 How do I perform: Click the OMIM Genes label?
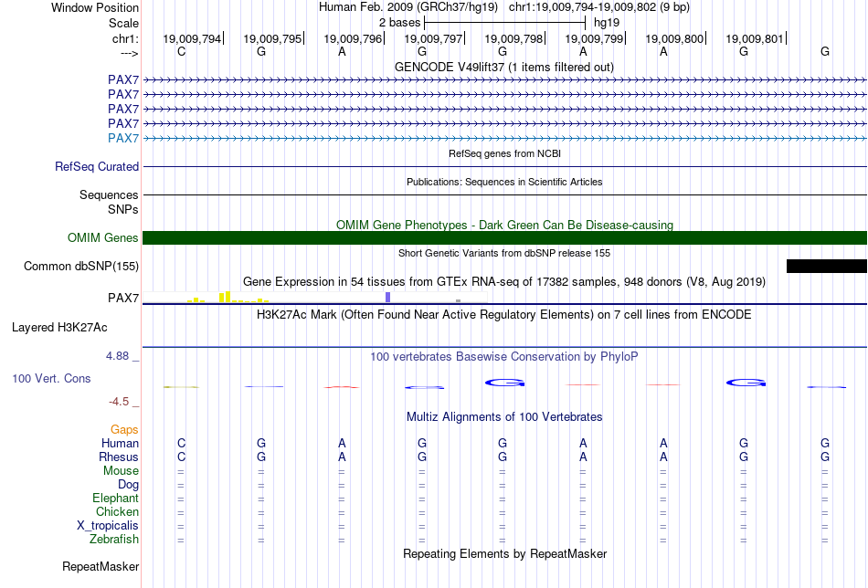tap(103, 238)
